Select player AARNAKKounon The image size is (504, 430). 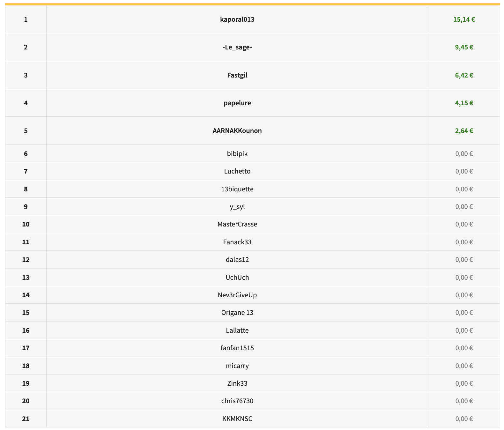(237, 131)
